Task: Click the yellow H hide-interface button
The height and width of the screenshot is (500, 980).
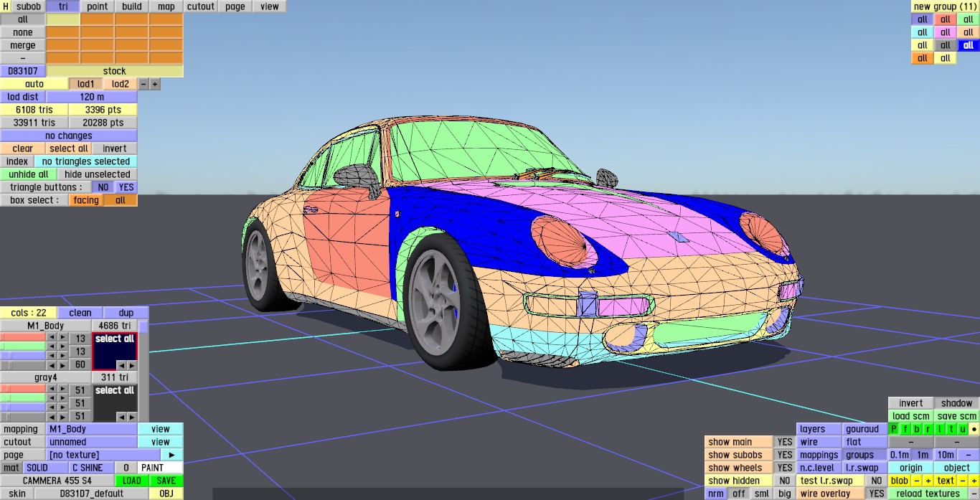Action: click(x=6, y=6)
